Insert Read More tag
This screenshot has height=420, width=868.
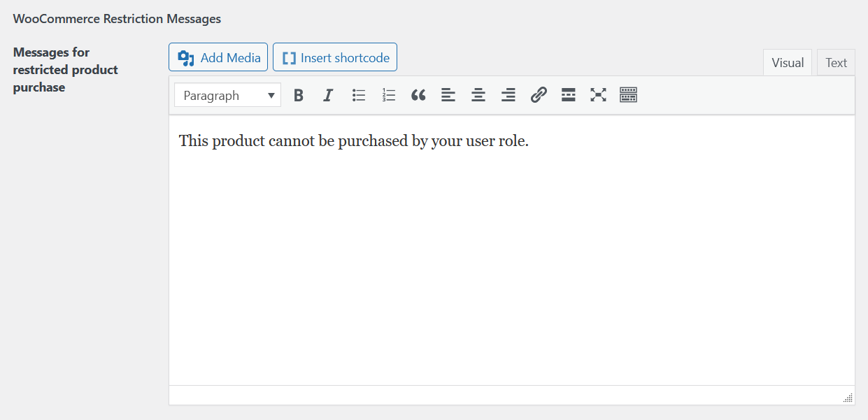point(568,95)
